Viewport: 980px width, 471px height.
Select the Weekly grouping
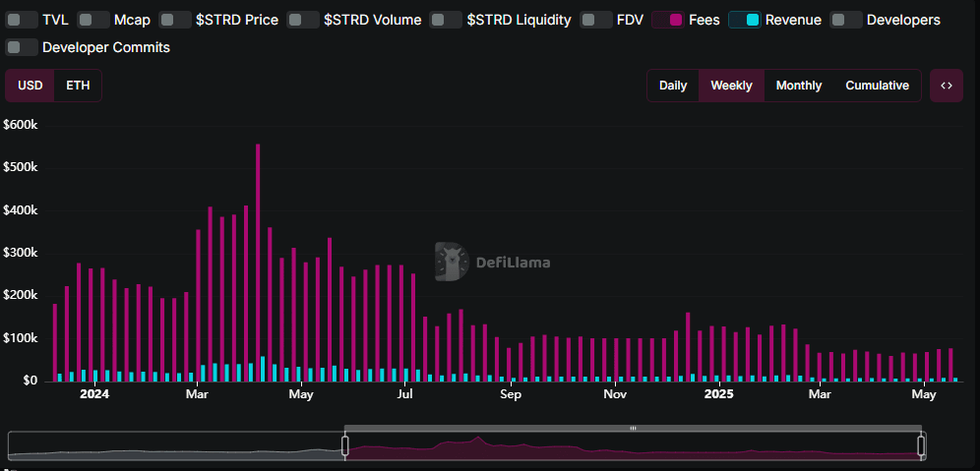[x=731, y=86]
